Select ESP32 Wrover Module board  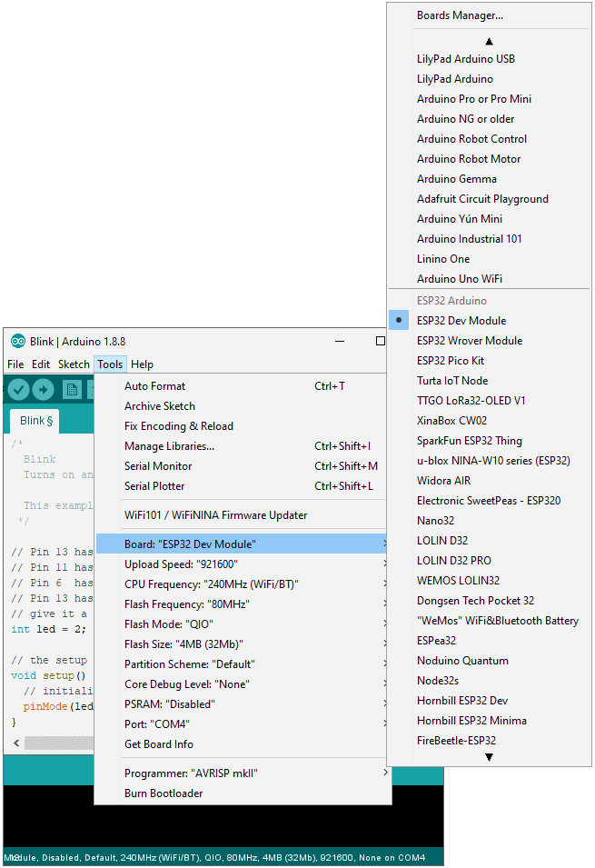click(x=490, y=341)
